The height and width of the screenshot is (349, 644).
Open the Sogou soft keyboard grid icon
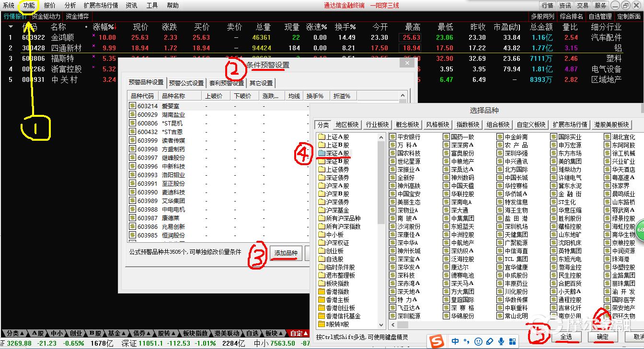click(x=514, y=341)
